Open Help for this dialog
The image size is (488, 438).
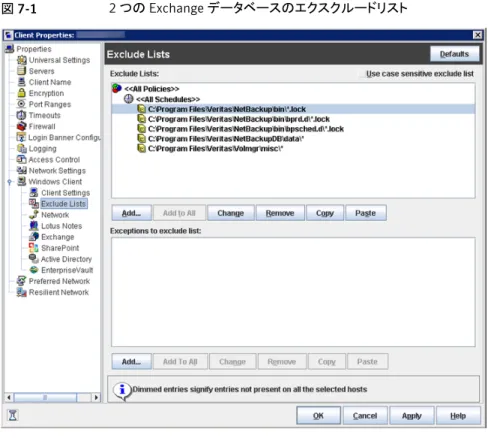pyautogui.click(x=458, y=415)
